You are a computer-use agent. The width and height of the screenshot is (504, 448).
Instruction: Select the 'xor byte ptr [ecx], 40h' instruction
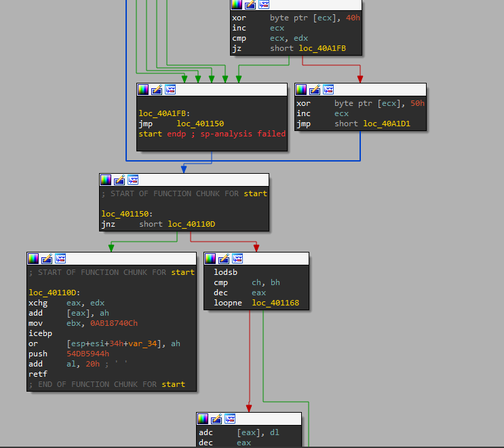click(x=296, y=18)
